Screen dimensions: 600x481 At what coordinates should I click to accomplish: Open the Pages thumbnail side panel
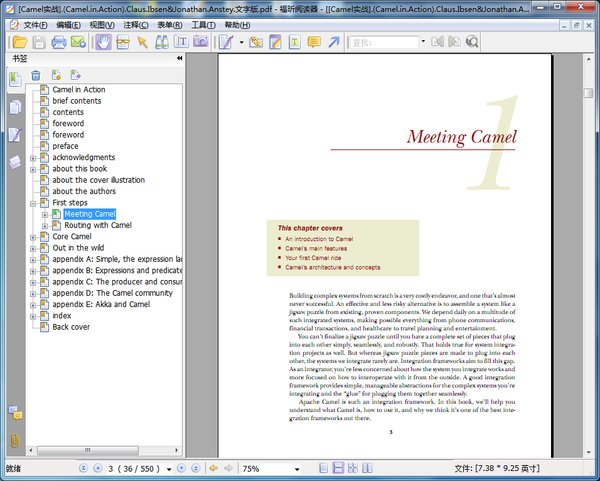click(15, 106)
